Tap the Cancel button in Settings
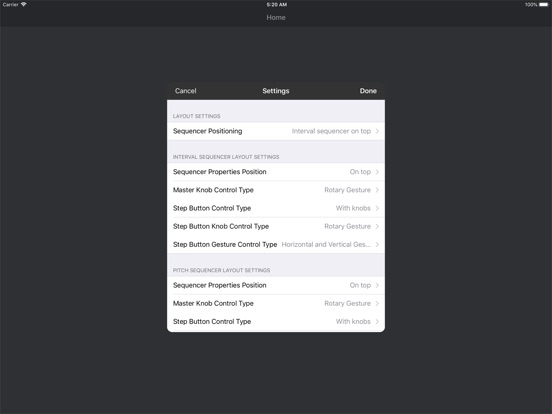 186,91
